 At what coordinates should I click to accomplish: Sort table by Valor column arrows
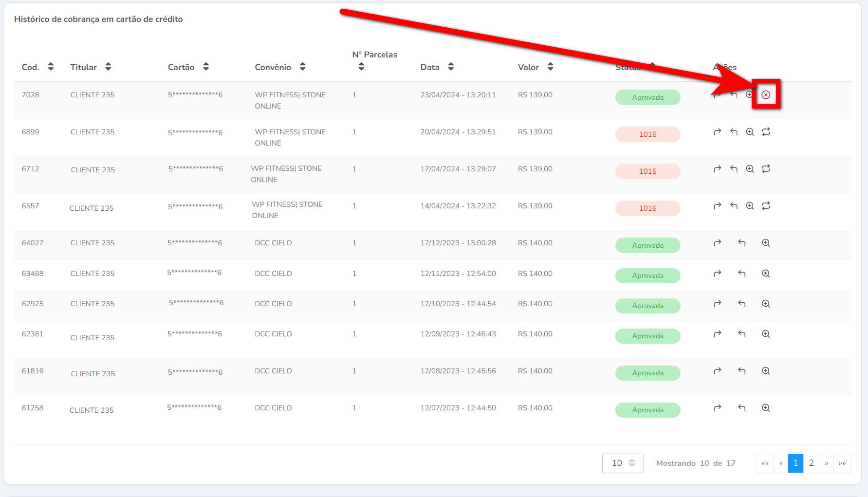pyautogui.click(x=550, y=67)
